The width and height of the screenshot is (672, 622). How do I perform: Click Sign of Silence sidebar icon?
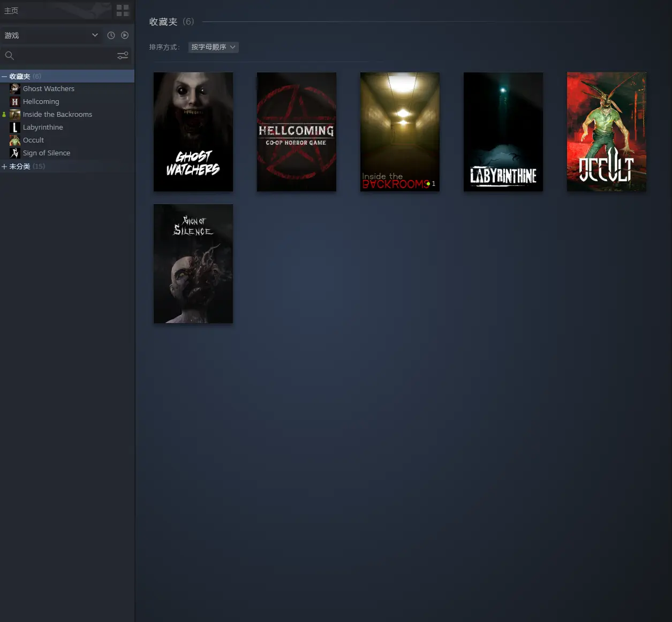tap(15, 153)
